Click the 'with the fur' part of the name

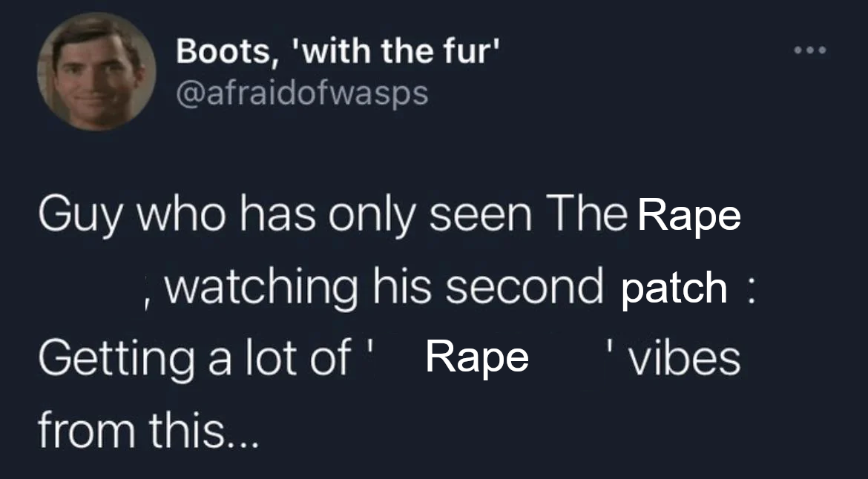(395, 53)
